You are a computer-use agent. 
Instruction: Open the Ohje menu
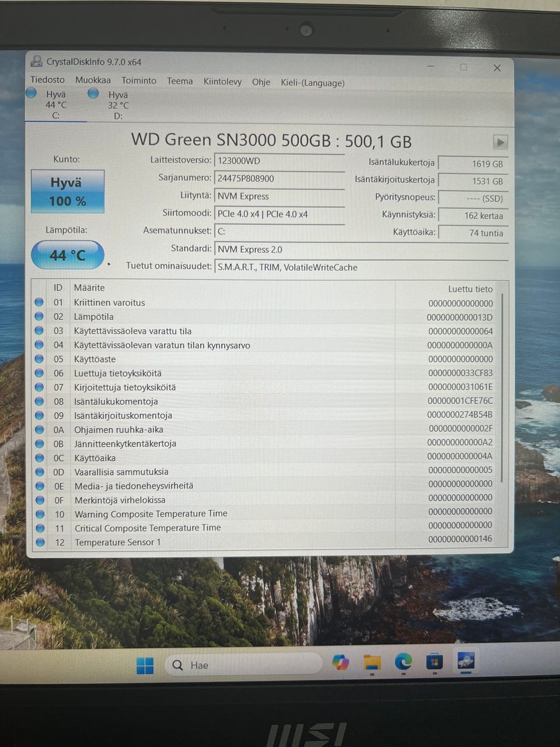pos(261,82)
